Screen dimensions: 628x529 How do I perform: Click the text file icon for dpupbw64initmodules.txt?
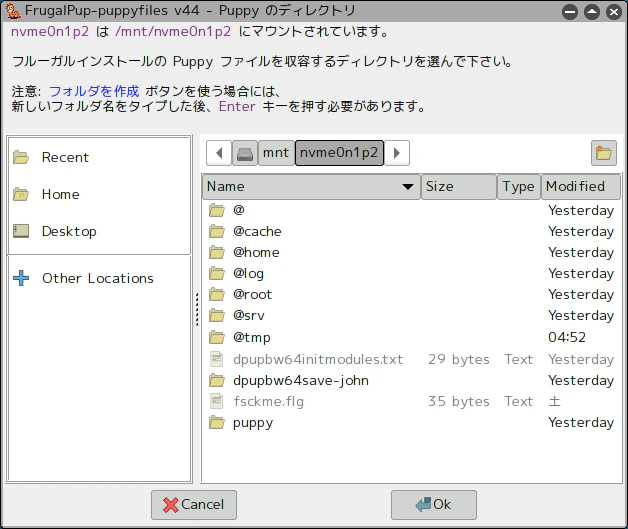[217, 359]
